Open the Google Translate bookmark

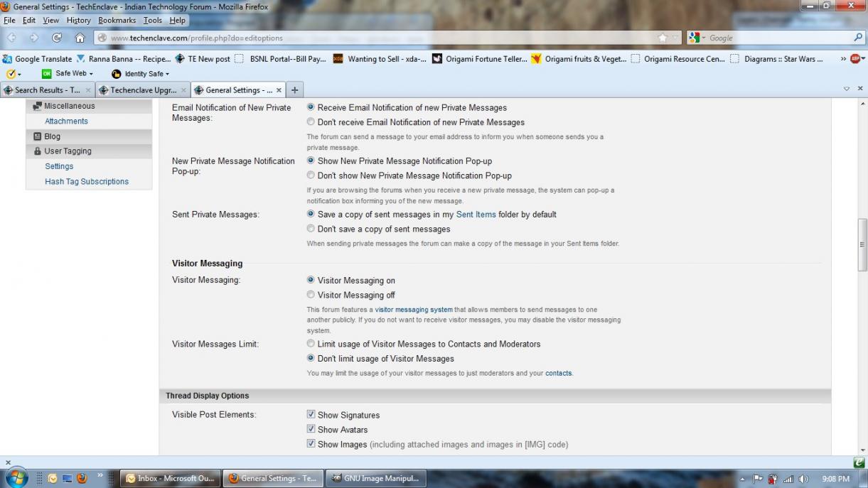point(38,59)
